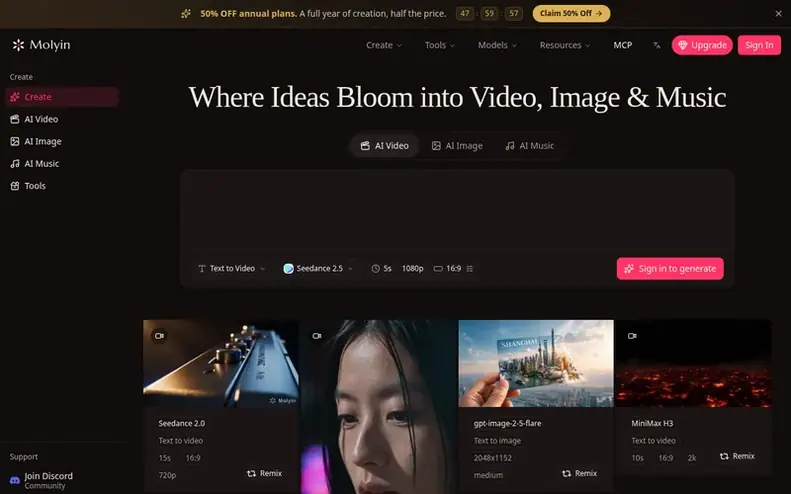The image size is (791, 494).
Task: Click the 2k label on MiniMax H3 card
Action: tap(692, 458)
